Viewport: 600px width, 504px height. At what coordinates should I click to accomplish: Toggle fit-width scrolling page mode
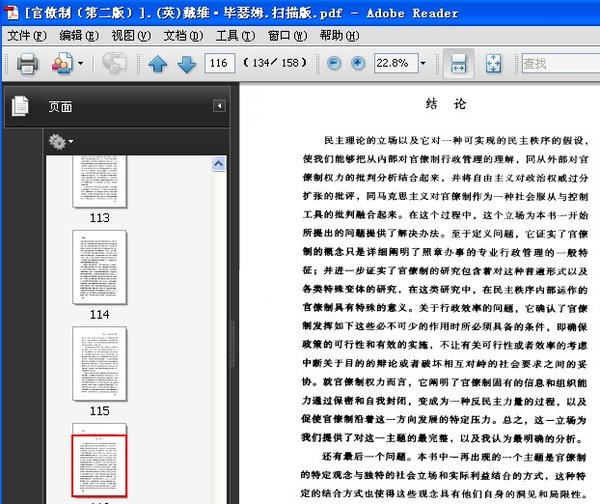(x=458, y=64)
